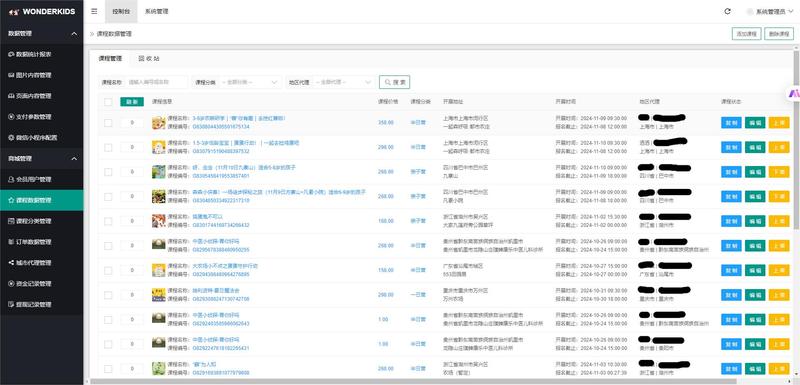Image resolution: width=800 pixels, height=385 pixels.
Task: Focus sort-value input of the 158.00 course
Action: (132, 270)
